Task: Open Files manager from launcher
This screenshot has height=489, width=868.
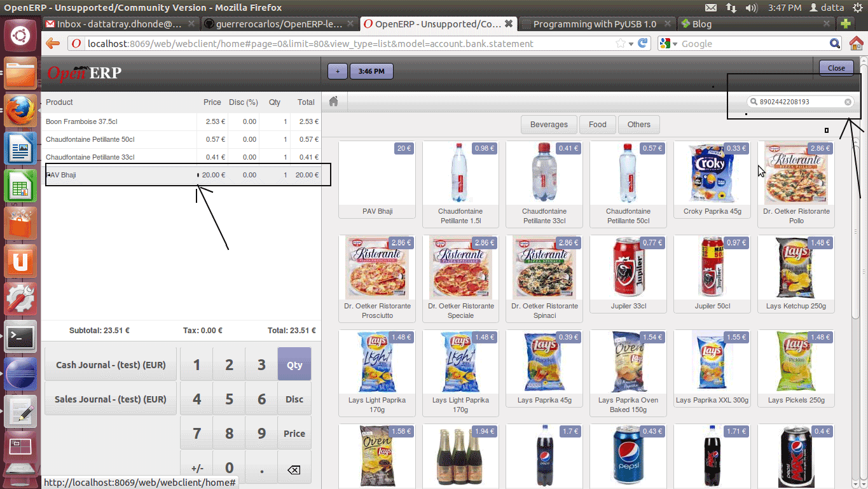Action: (x=20, y=74)
